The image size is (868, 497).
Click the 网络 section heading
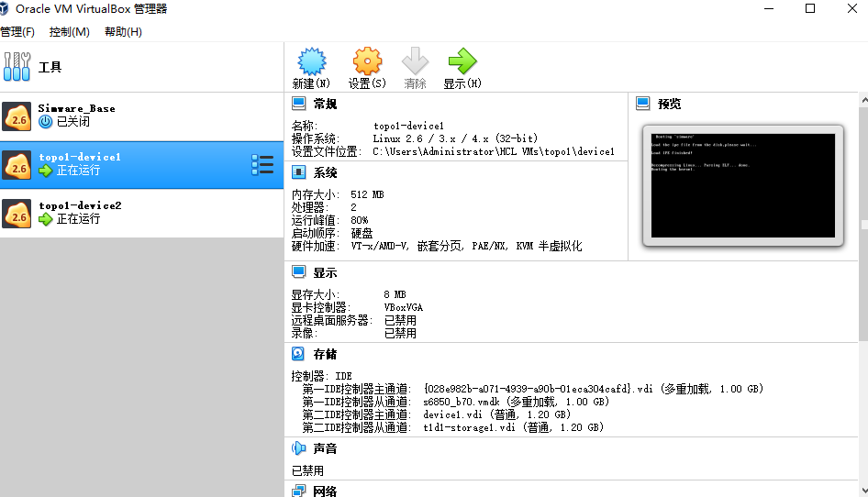pos(325,491)
